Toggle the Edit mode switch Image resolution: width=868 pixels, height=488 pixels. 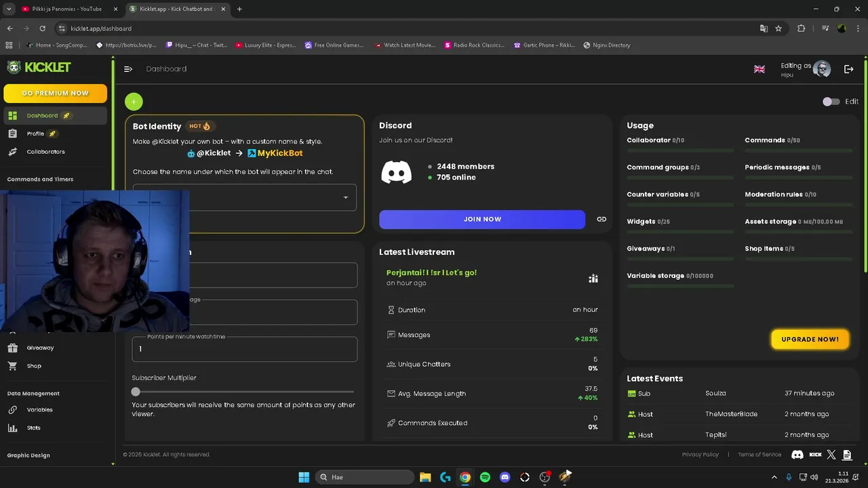pos(831,102)
